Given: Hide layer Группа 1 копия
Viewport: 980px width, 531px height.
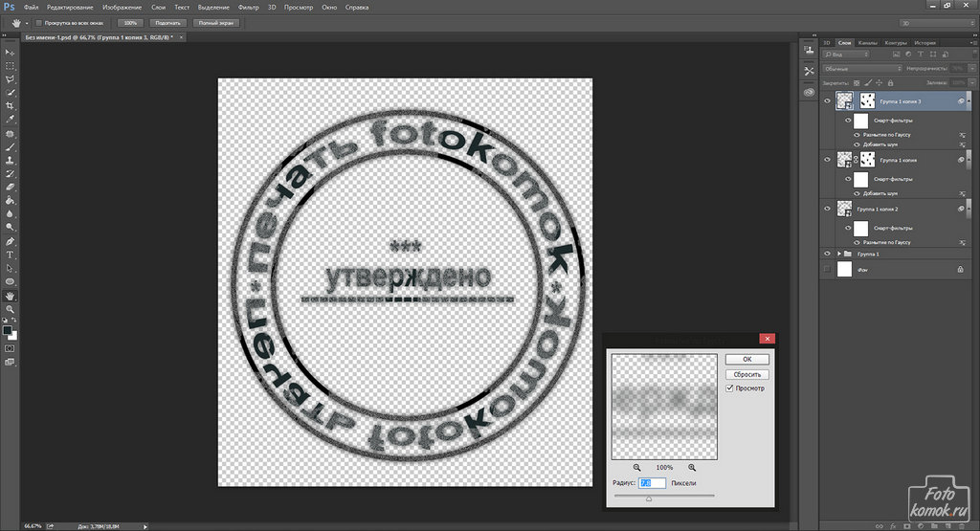Looking at the screenshot, I should pyautogui.click(x=828, y=160).
